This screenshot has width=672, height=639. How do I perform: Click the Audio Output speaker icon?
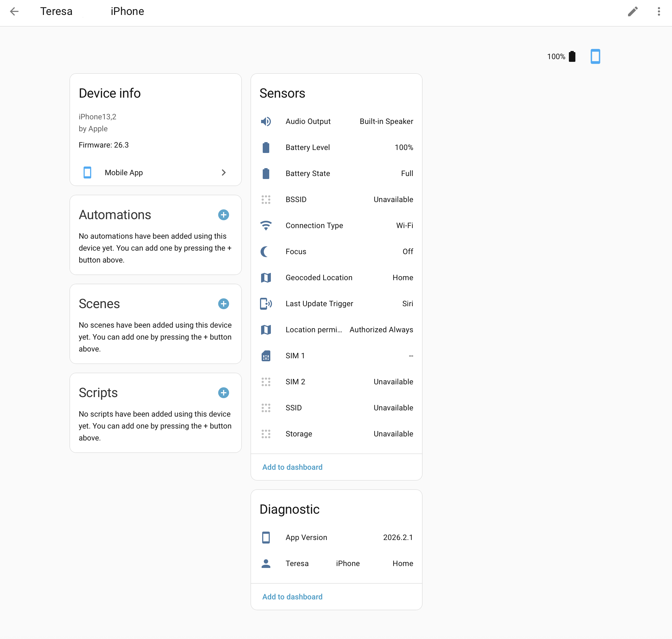pyautogui.click(x=266, y=122)
